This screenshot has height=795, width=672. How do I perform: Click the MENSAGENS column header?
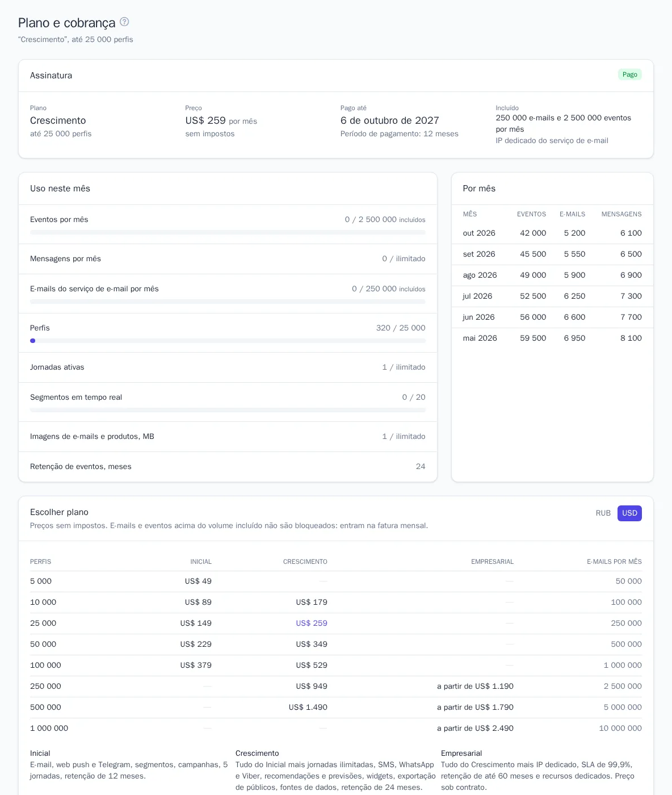pyautogui.click(x=621, y=215)
